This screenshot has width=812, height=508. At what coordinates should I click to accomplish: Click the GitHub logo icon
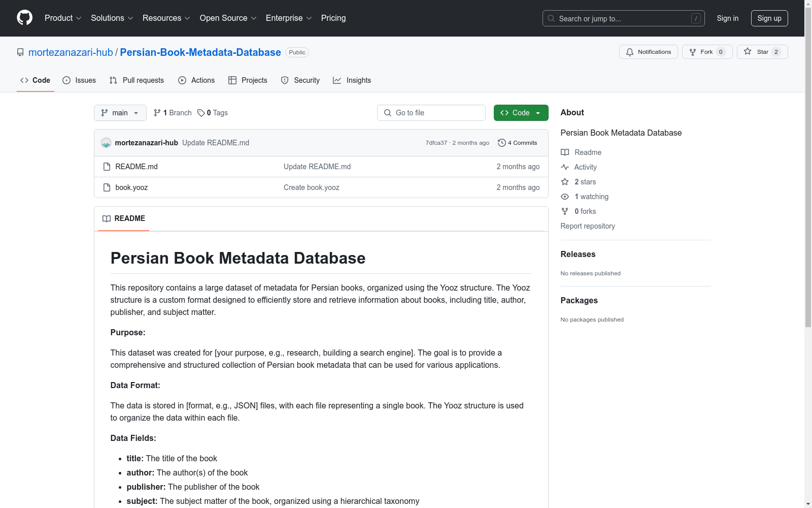[24, 18]
